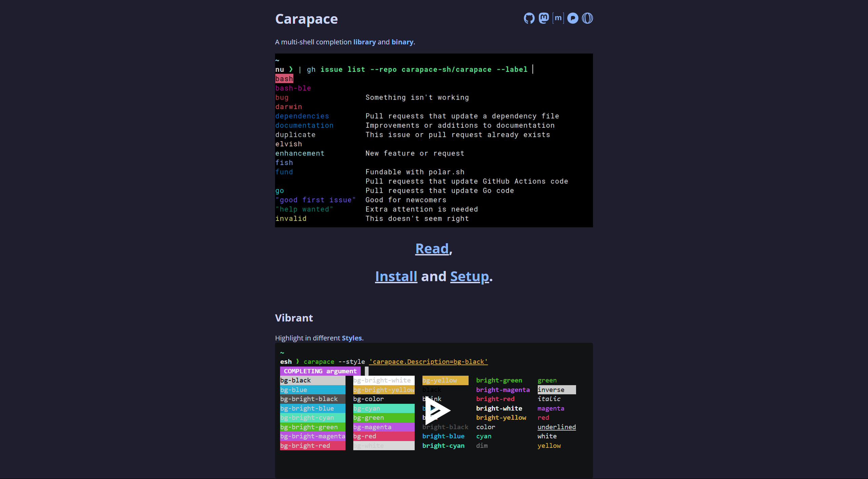Click the 'bg-cyan' style swatch
The width and height of the screenshot is (868, 479).
pos(384,409)
